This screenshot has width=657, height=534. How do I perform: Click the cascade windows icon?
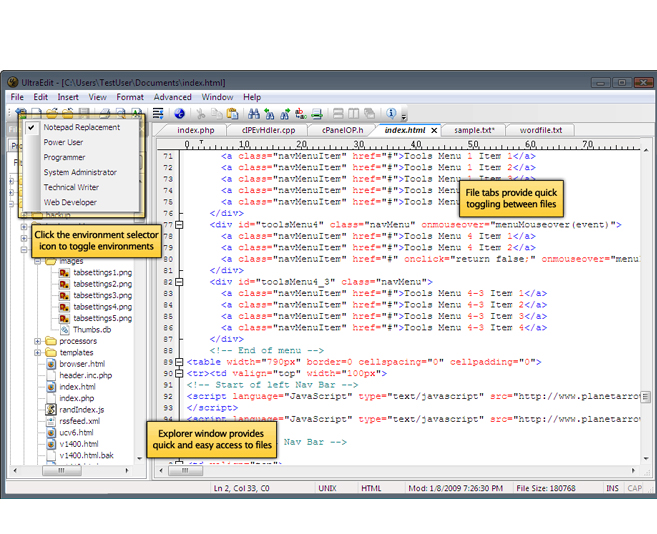(369, 114)
